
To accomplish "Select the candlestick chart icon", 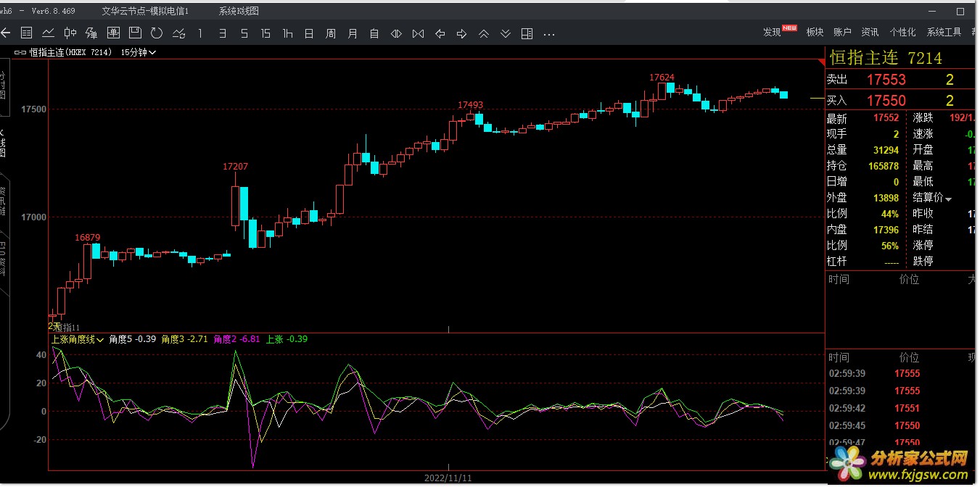I will [x=70, y=33].
